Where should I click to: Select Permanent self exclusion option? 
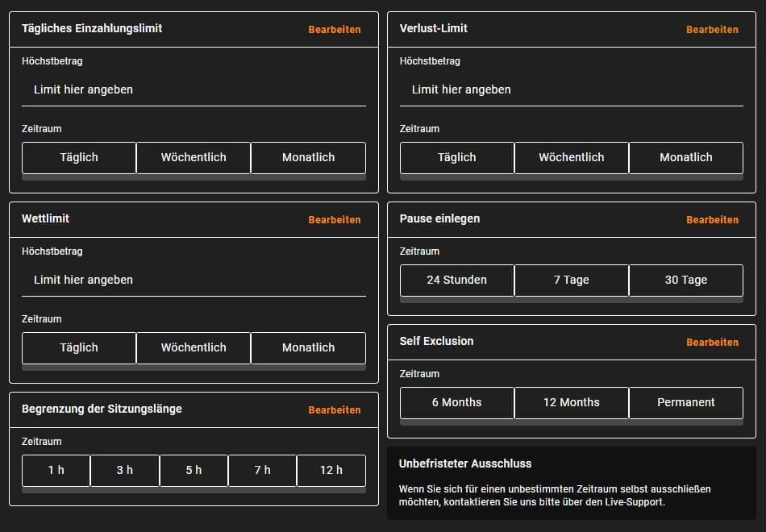(685, 402)
